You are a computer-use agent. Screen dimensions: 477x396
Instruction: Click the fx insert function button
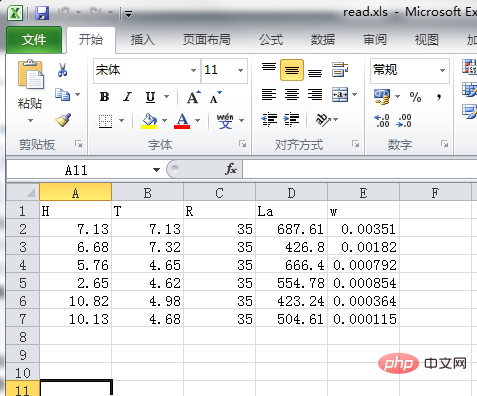point(231,169)
